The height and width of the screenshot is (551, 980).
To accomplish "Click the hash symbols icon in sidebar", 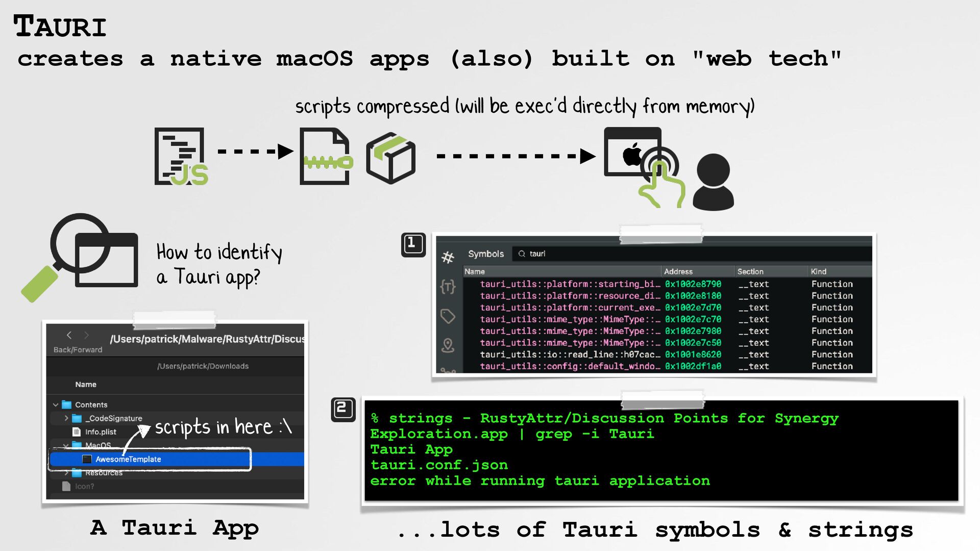I will point(448,257).
